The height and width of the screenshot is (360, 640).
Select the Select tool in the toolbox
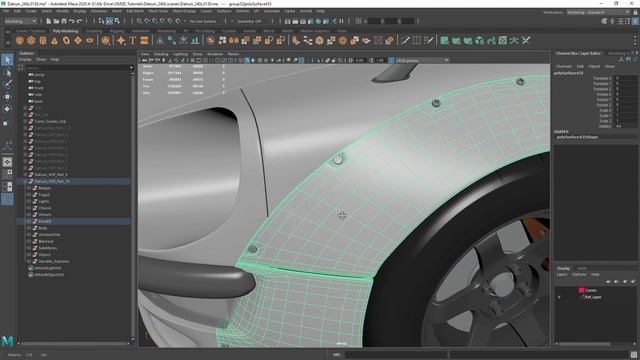(x=7, y=60)
